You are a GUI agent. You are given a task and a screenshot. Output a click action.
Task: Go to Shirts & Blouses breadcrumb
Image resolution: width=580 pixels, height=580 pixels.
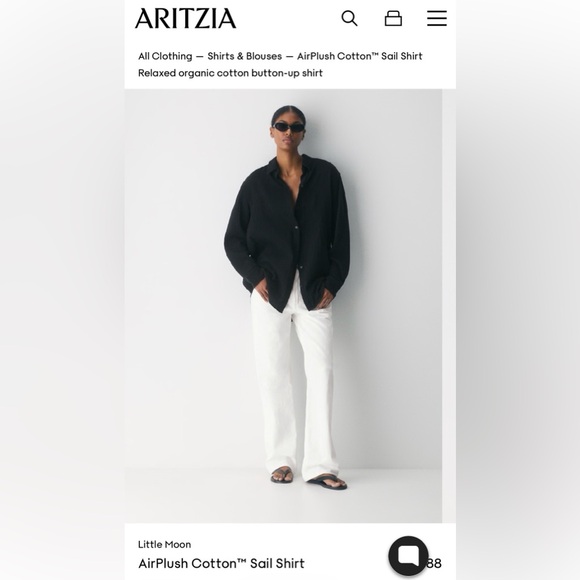point(245,56)
